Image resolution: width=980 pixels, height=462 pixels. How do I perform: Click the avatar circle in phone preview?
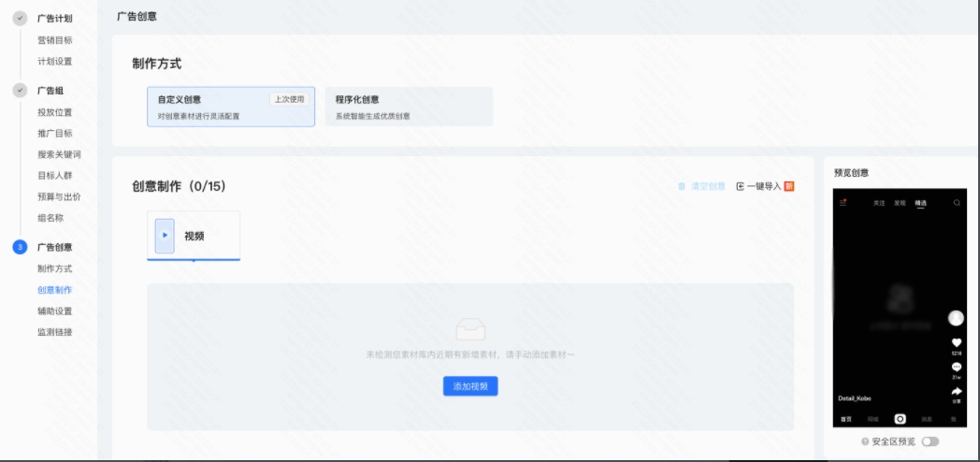pyautogui.click(x=957, y=318)
